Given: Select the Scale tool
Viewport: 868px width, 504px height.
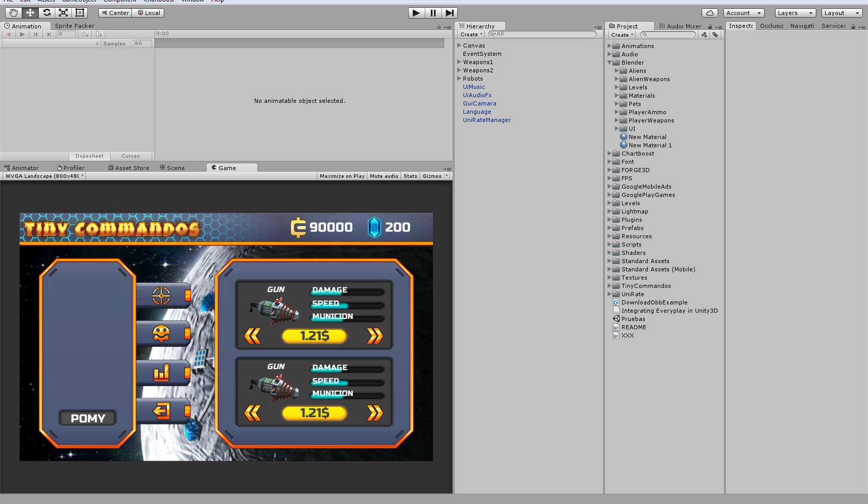Looking at the screenshot, I should [x=63, y=13].
